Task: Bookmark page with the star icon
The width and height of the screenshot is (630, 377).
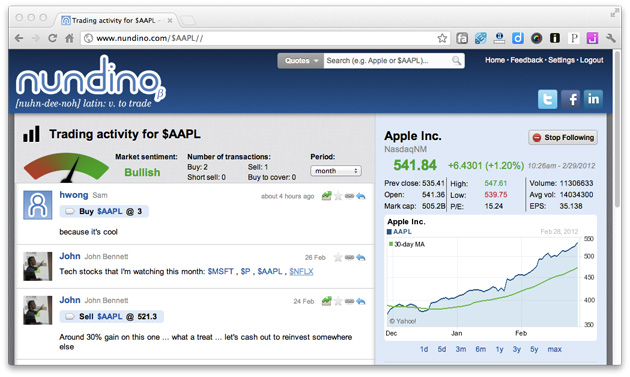Action: click(x=442, y=38)
